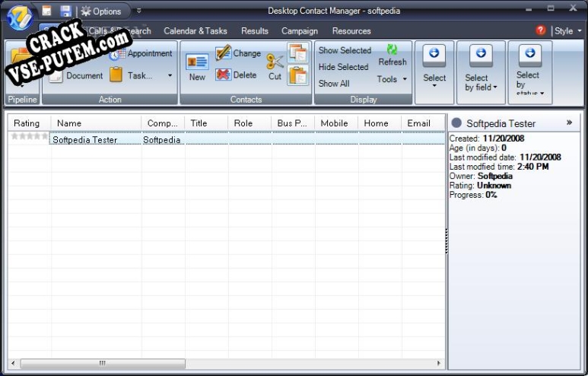
Task: Click the scrollbar left arrow
Action: (x=14, y=363)
